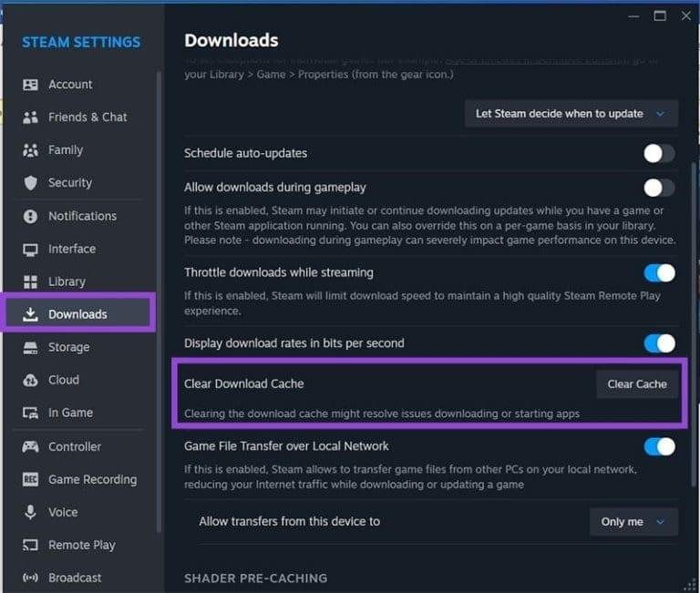Click the Library grid icon
The image size is (700, 593).
point(31,281)
